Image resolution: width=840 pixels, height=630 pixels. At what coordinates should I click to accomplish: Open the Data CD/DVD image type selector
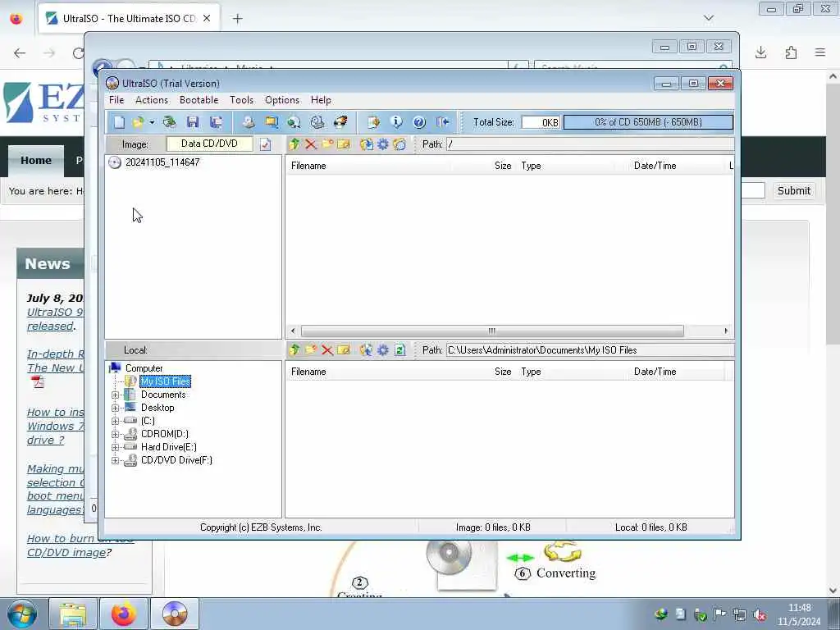pos(209,144)
